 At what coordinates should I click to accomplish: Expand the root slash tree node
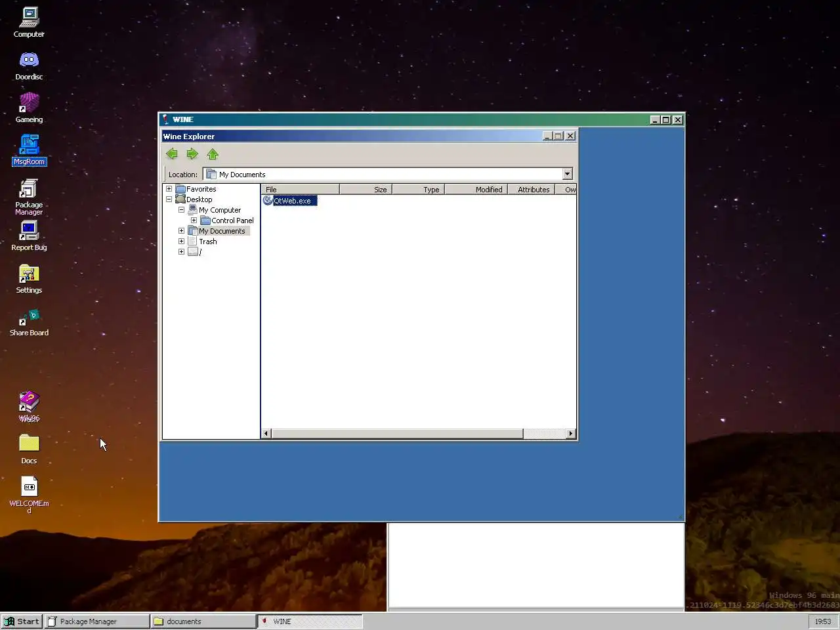pos(181,252)
